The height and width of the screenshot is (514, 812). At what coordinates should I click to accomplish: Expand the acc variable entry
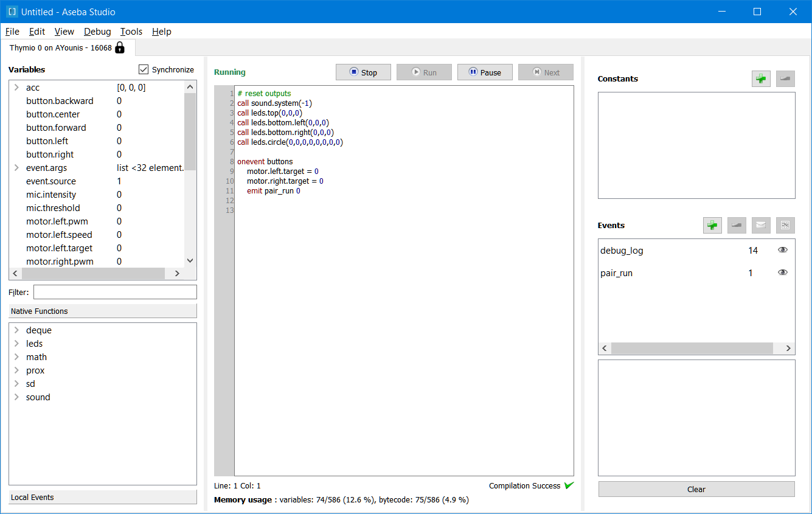(x=16, y=87)
